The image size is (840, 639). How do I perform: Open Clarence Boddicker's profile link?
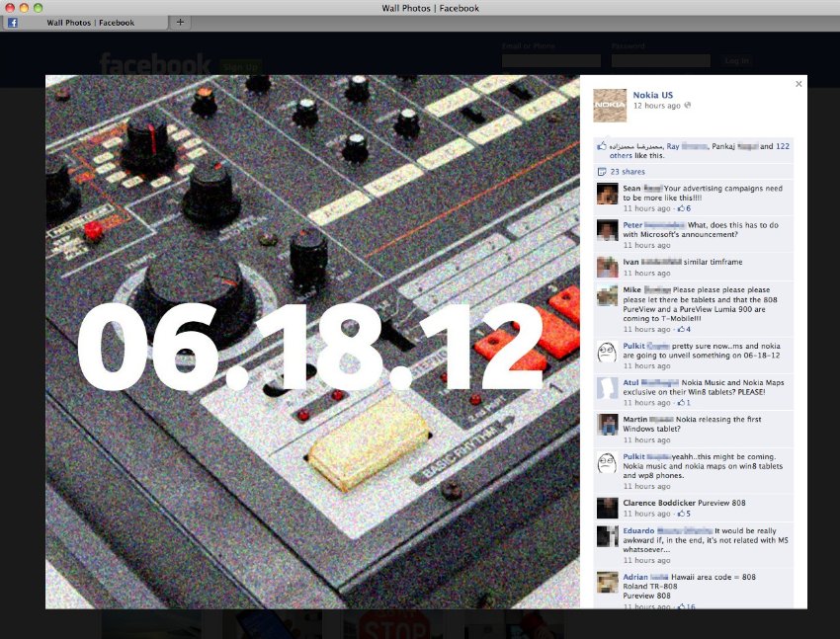[x=659, y=503]
